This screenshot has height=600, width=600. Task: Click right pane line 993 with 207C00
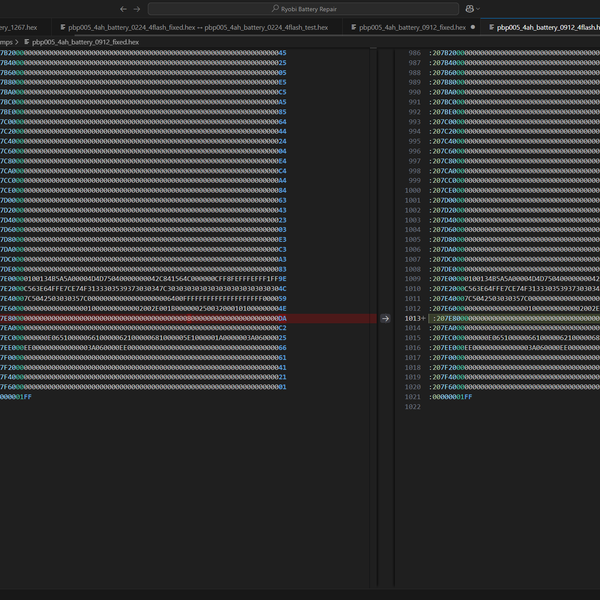(x=514, y=122)
